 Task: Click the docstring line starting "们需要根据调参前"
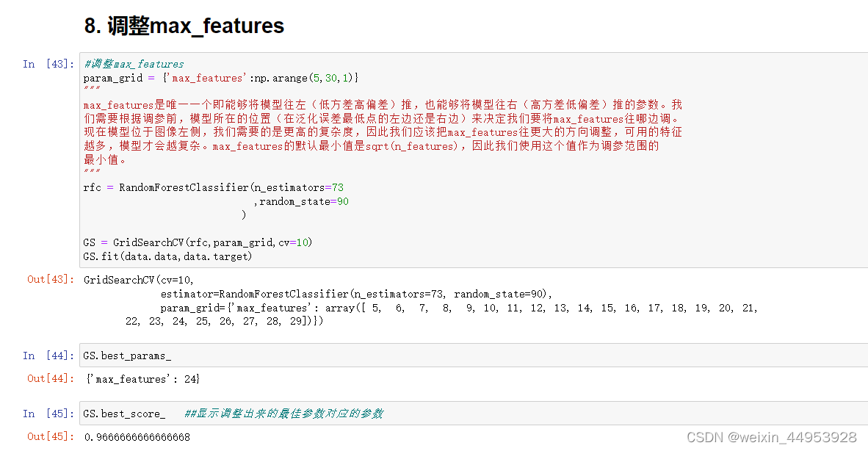point(383,118)
